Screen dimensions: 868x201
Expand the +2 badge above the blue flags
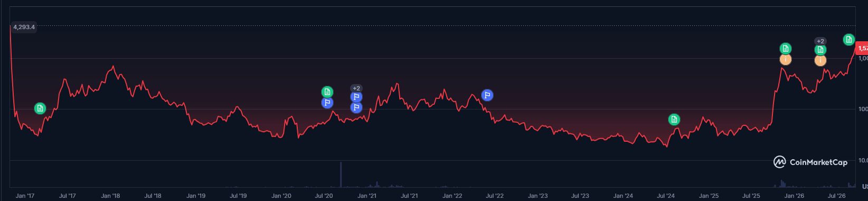point(356,88)
